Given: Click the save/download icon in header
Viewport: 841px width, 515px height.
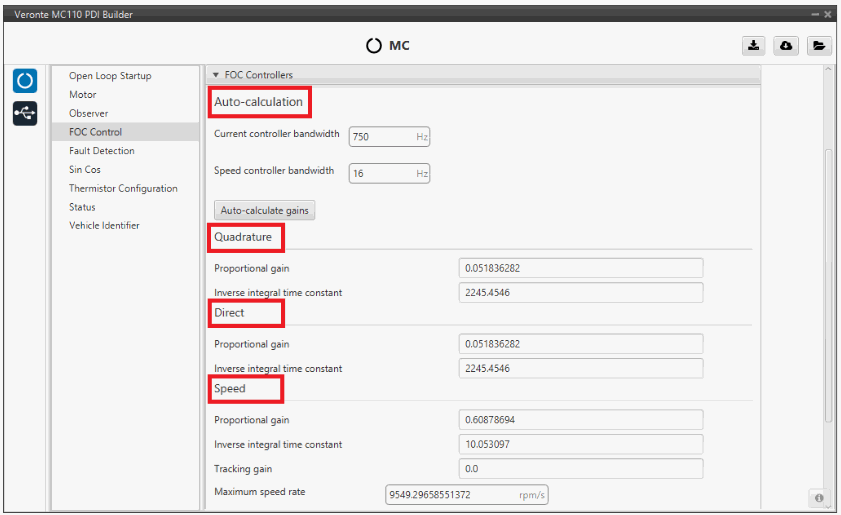Looking at the screenshot, I should point(753,46).
